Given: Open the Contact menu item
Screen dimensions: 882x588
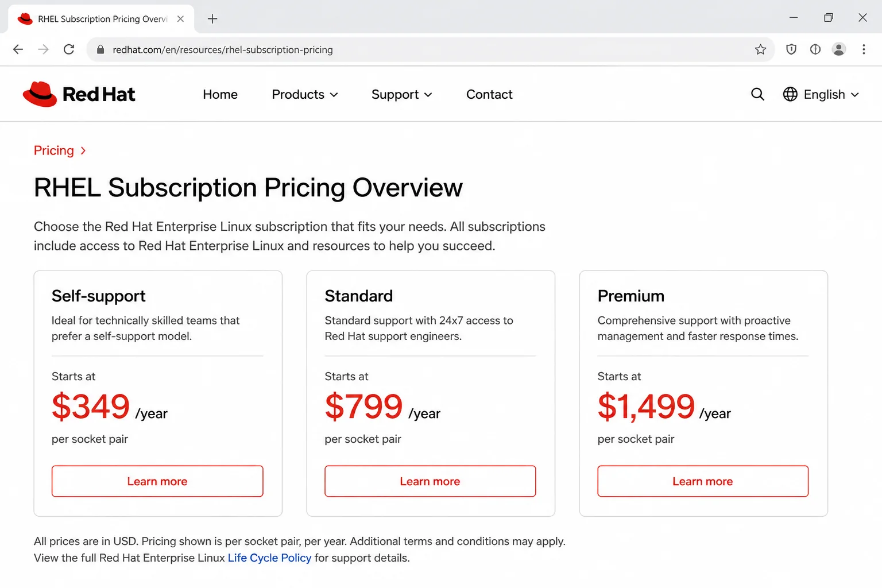Looking at the screenshot, I should (x=489, y=94).
